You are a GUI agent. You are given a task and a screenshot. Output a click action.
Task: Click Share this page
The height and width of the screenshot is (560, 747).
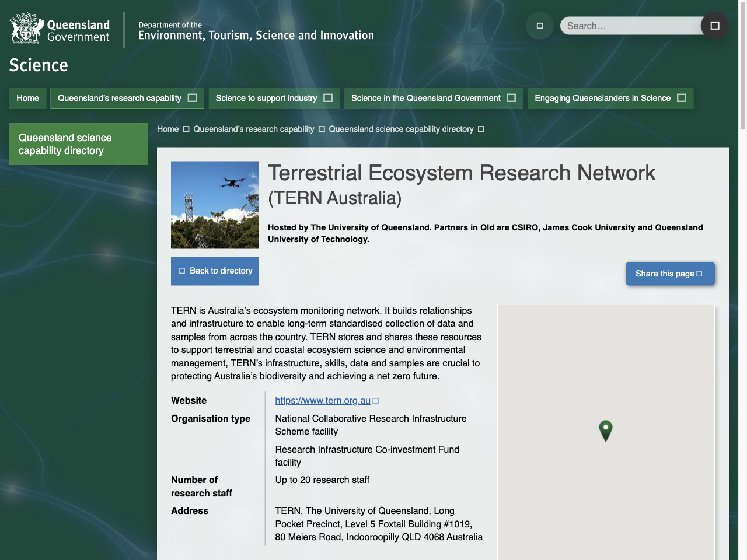[x=665, y=274]
